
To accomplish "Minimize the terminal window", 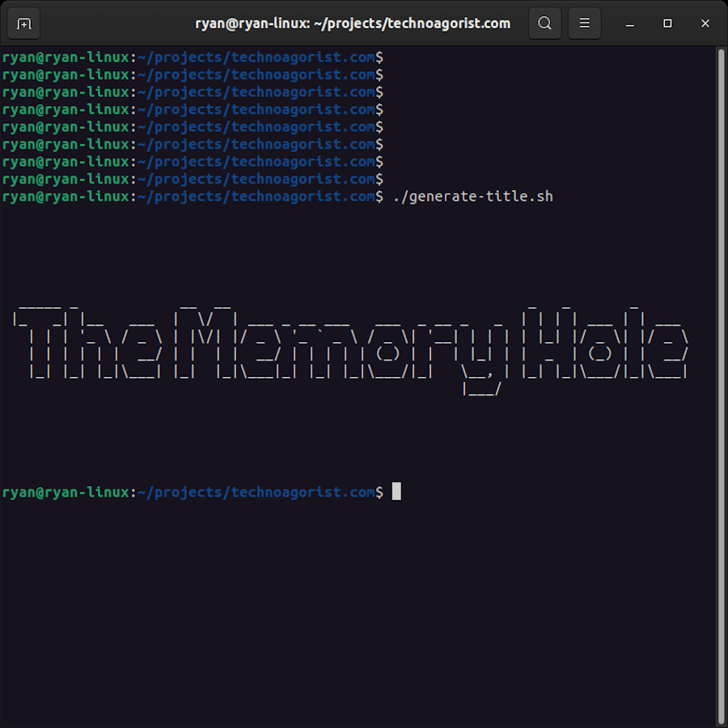I will tap(630, 23).
